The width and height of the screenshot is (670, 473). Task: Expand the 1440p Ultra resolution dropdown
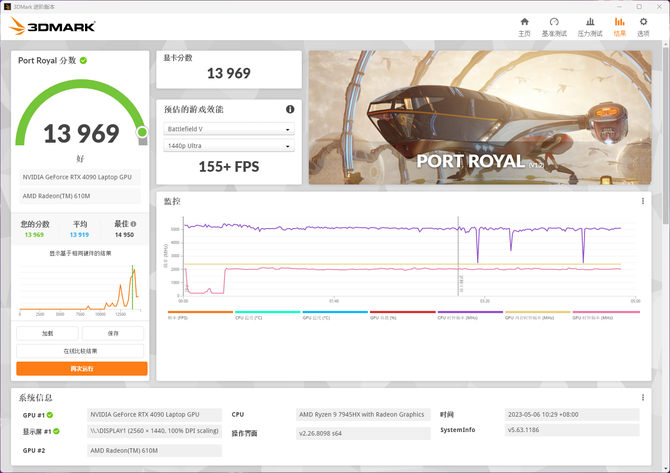click(229, 147)
